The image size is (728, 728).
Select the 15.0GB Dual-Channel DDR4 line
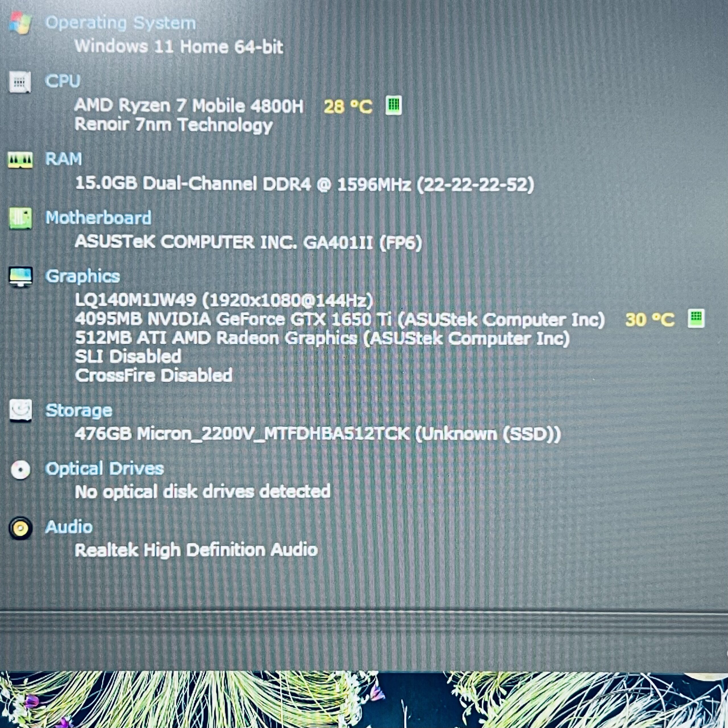point(305,184)
